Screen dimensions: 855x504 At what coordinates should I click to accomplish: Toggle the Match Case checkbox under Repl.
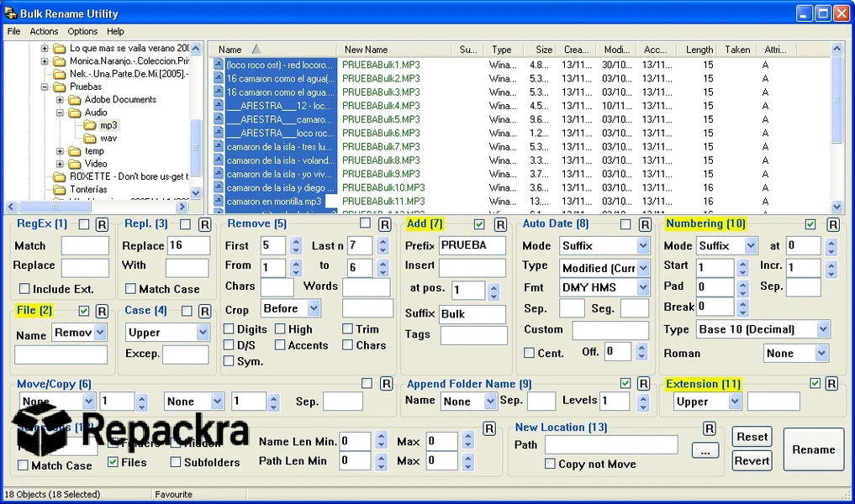(130, 289)
